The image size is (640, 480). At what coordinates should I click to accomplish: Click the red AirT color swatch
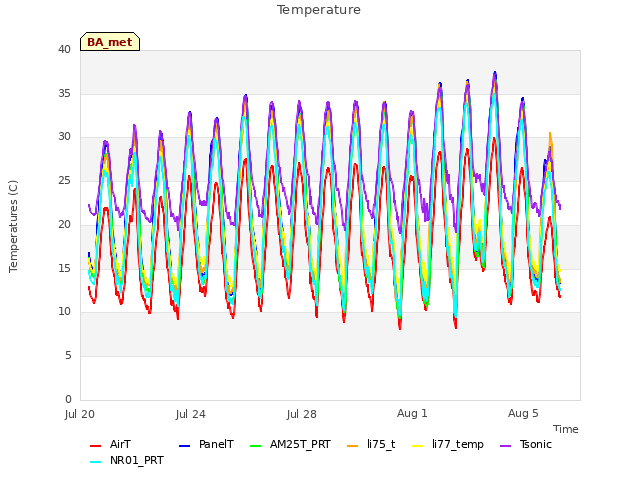(96, 446)
